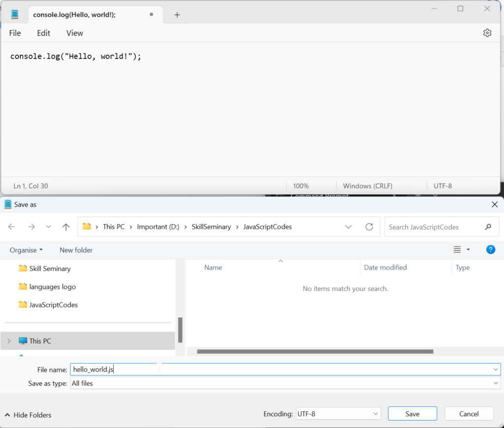Open Save as type dropdown
504x428 pixels.
(x=496, y=383)
